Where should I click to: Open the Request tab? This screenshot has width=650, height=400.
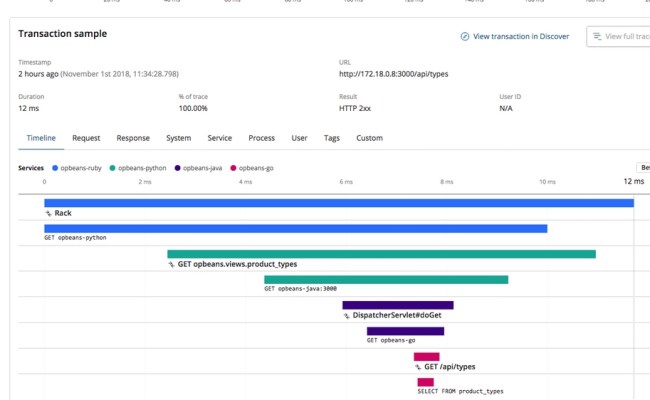(x=86, y=138)
